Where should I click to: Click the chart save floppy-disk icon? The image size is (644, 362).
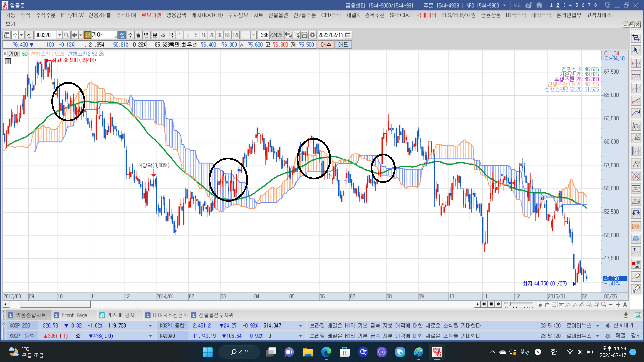pyautogui.click(x=304, y=35)
